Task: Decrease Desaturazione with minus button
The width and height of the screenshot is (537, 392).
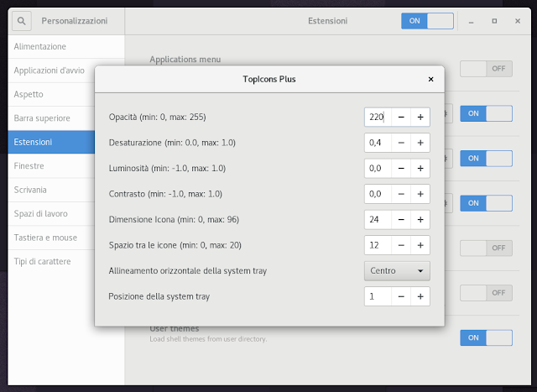Action: click(401, 143)
